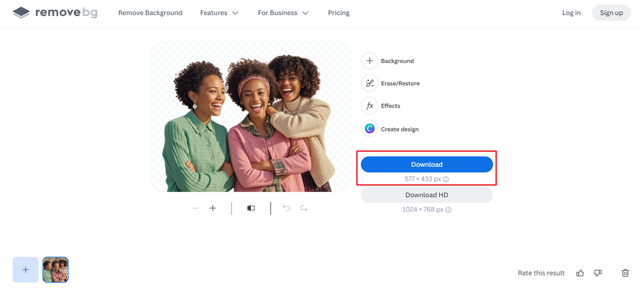Image resolution: width=644 pixels, height=290 pixels.
Task: Rate result with thumbs up
Action: click(x=580, y=273)
